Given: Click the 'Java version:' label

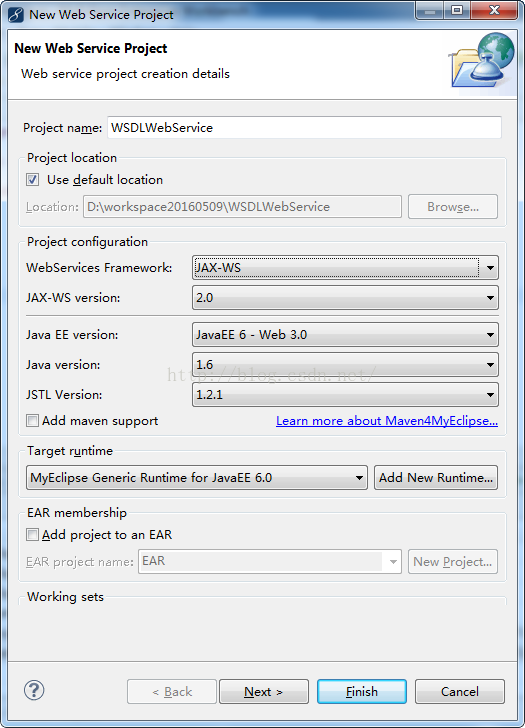Looking at the screenshot, I should [63, 365].
